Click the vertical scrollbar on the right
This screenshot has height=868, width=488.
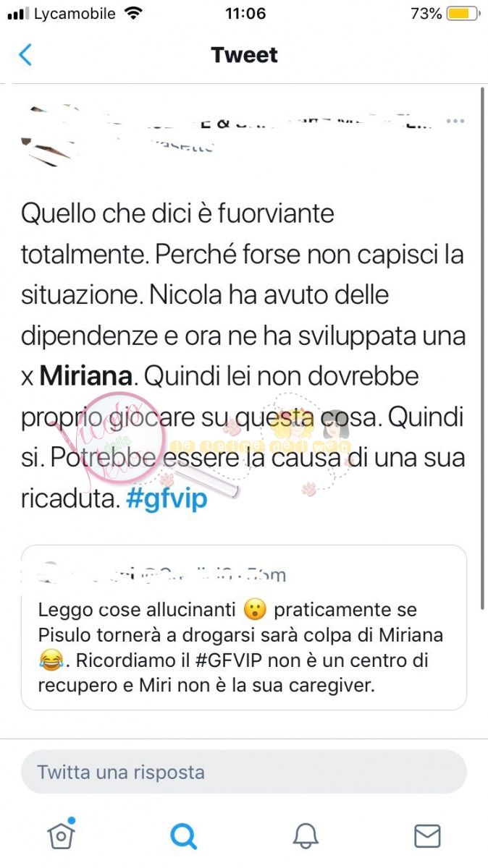pyautogui.click(x=483, y=347)
